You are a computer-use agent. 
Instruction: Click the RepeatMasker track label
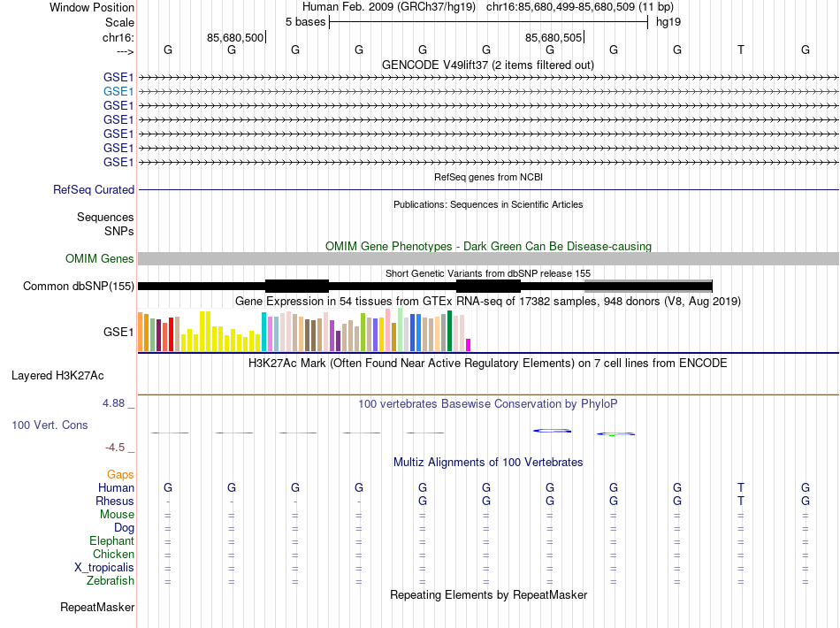[97, 607]
